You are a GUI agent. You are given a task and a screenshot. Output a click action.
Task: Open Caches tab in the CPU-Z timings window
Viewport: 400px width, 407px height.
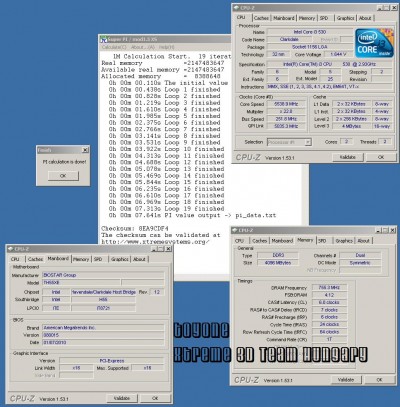pos(260,240)
